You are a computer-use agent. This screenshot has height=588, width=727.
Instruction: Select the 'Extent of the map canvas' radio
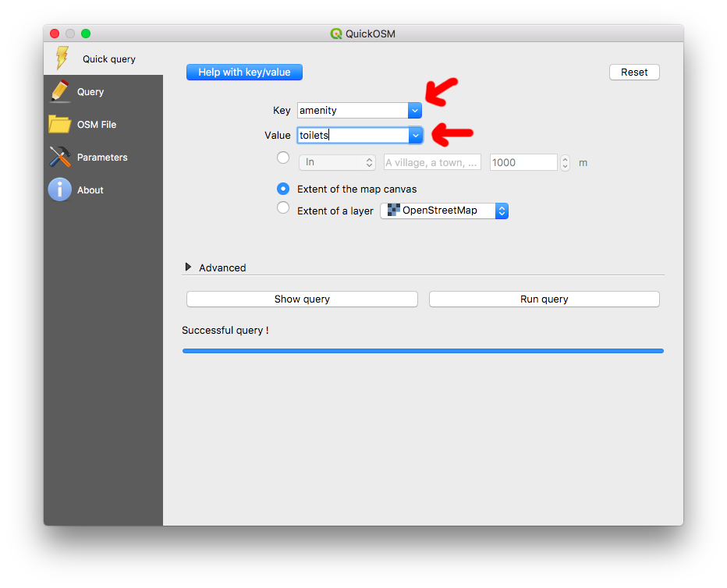tap(282, 189)
